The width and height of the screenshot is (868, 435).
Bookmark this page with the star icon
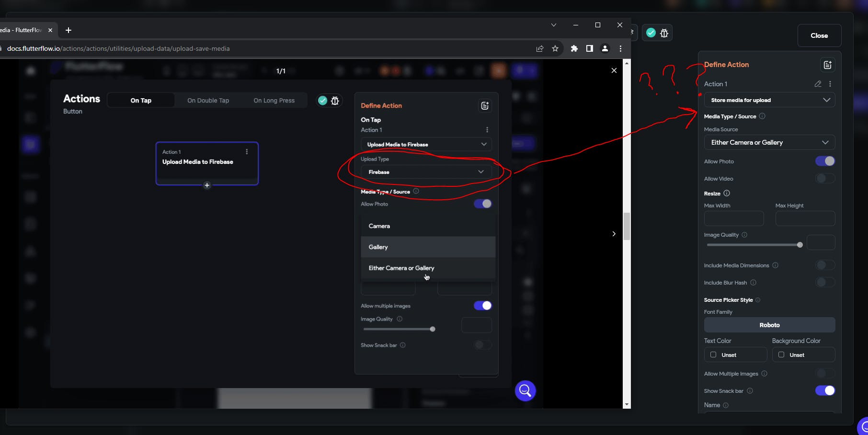click(555, 48)
